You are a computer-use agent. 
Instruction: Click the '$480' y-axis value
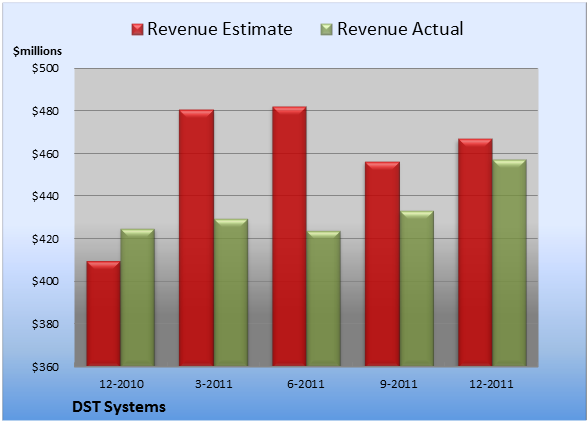[x=45, y=111]
